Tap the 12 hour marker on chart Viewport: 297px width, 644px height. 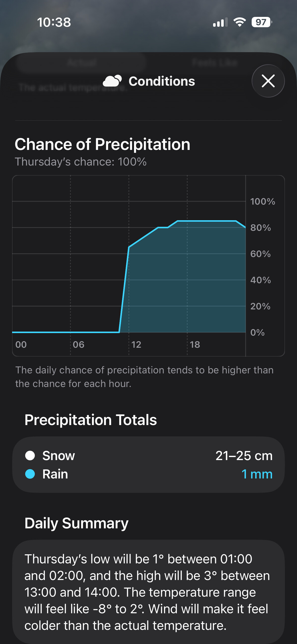[x=136, y=344]
